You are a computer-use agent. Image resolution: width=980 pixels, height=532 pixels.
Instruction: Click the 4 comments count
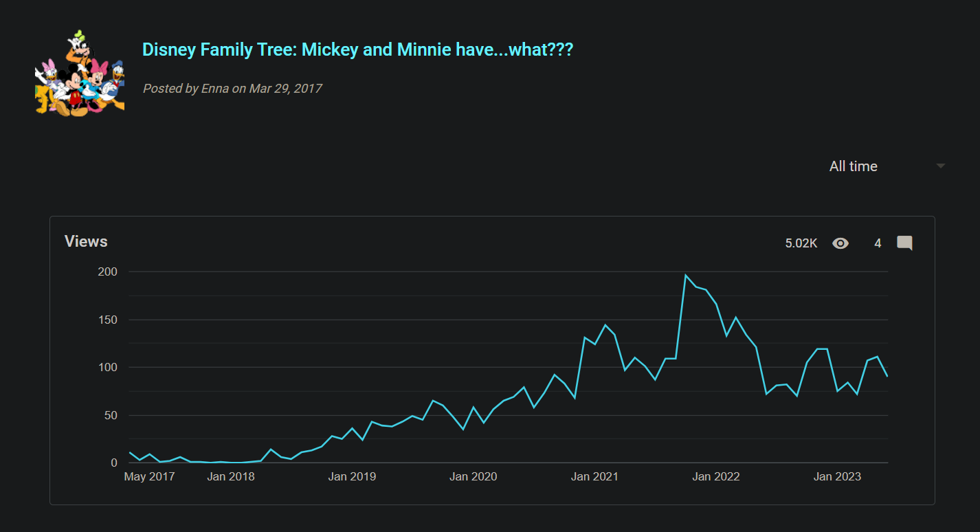(878, 243)
